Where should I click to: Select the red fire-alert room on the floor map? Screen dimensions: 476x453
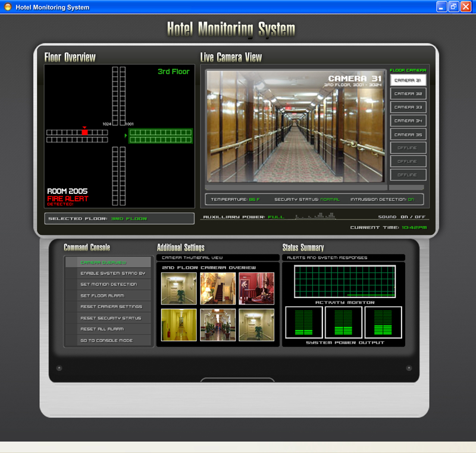coord(84,133)
